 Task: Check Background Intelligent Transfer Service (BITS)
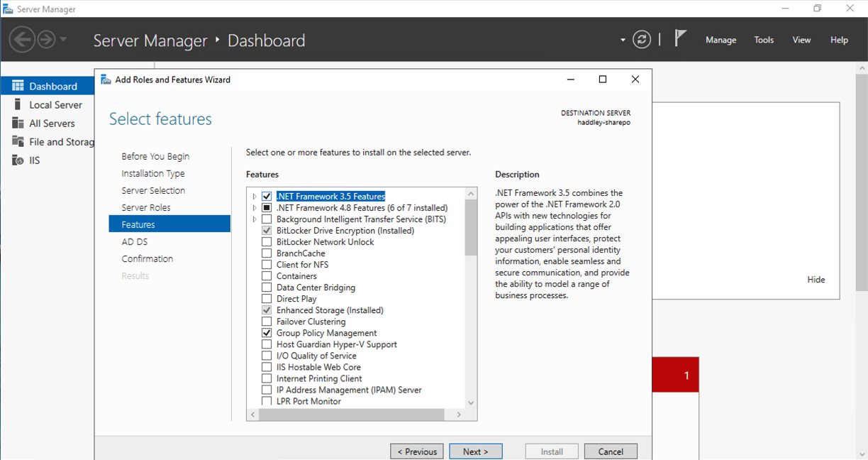coord(267,219)
